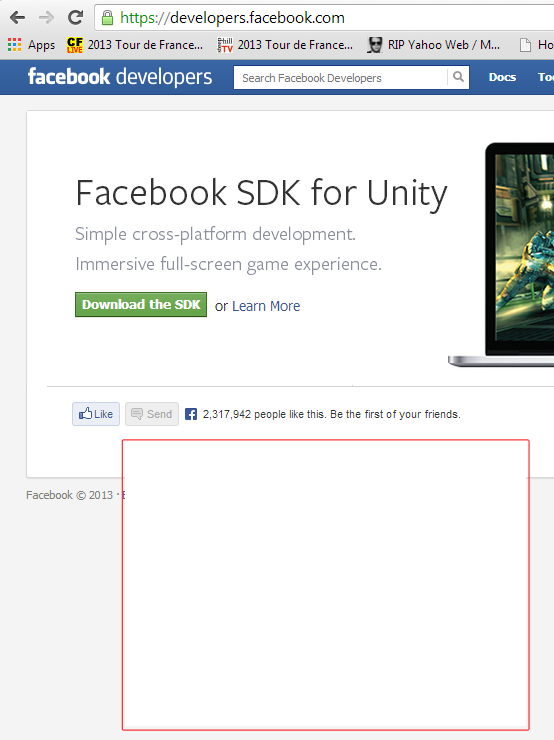Click the browser forward arrow
Viewport: 554px width, 740px height.
pos(46,18)
